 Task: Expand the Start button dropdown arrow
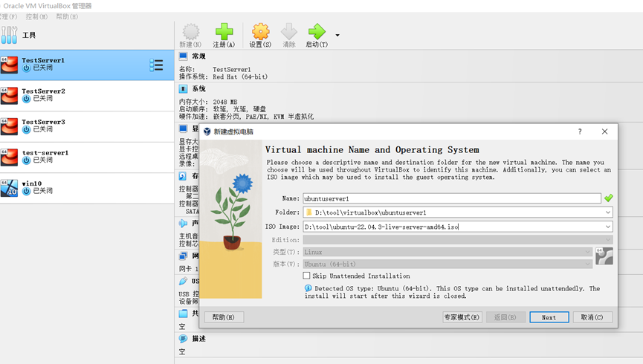tap(337, 35)
